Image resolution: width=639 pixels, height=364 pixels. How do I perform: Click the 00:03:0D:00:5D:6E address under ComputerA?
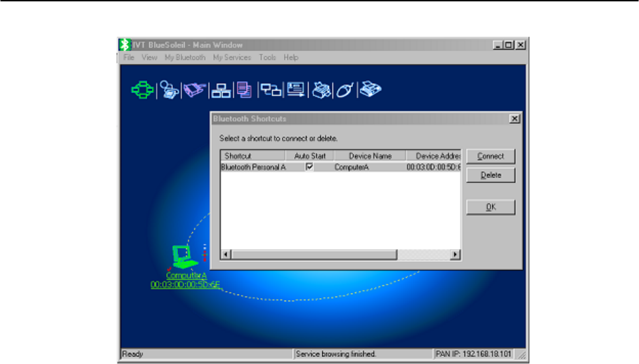185,284
